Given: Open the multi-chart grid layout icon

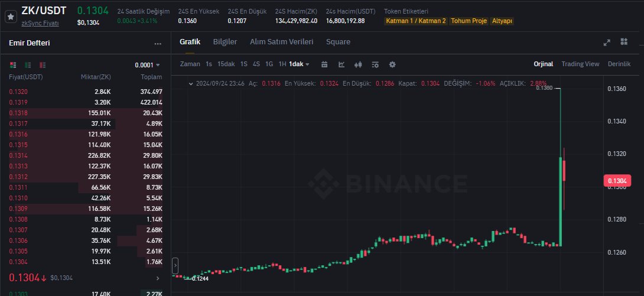Looking at the screenshot, I should [x=625, y=41].
